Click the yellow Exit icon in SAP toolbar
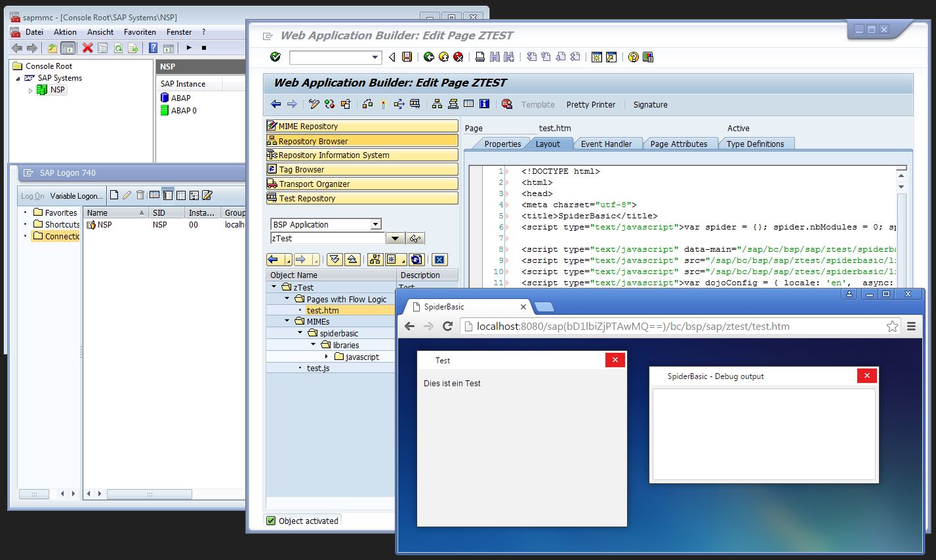The image size is (936, 560). tap(443, 57)
